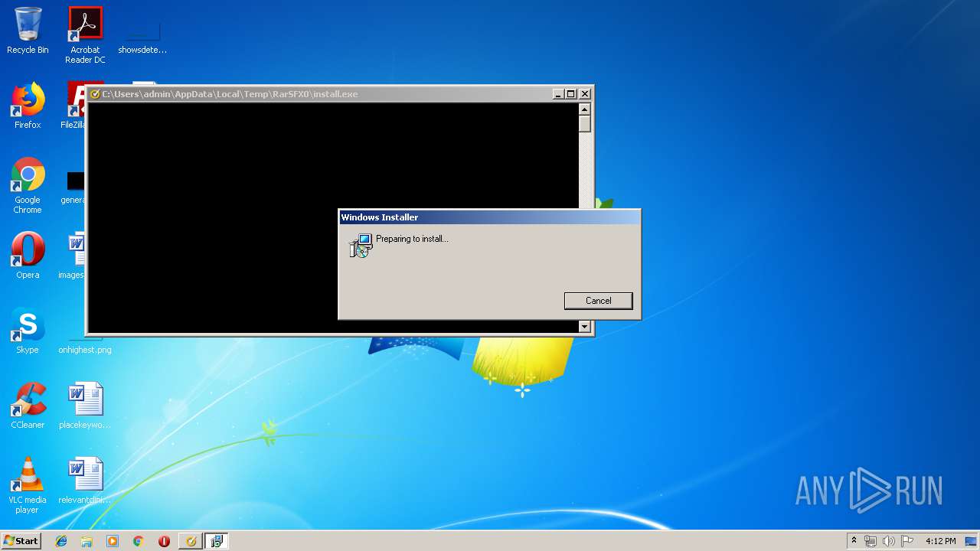Image resolution: width=980 pixels, height=551 pixels.
Task: Open the clock showing 4:12 PM
Action: [940, 541]
